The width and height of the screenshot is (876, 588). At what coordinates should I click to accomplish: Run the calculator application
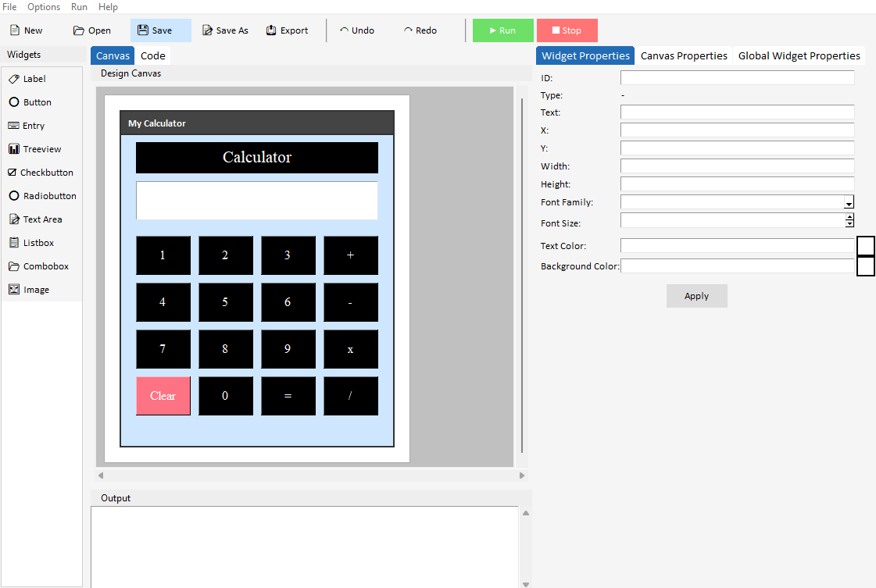502,30
